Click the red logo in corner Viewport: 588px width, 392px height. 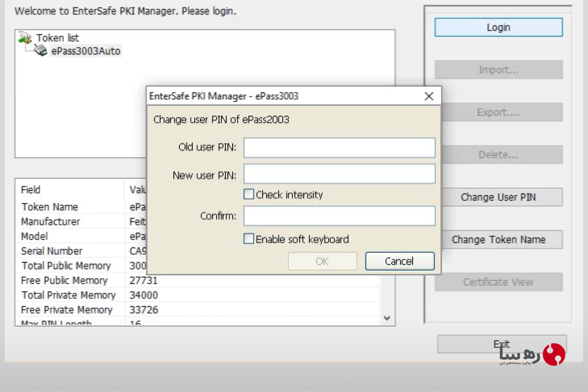click(554, 354)
